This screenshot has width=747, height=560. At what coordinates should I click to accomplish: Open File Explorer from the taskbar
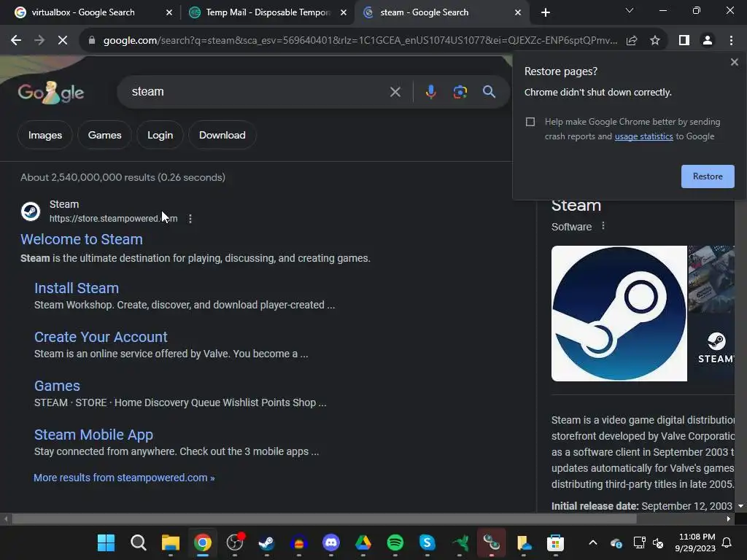(170, 542)
